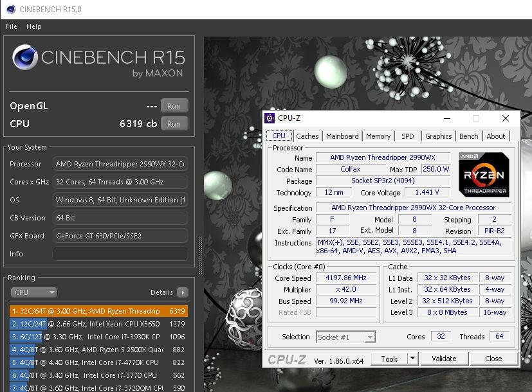Click the Validate button
Screen dimensions: 532x392
click(x=444, y=359)
